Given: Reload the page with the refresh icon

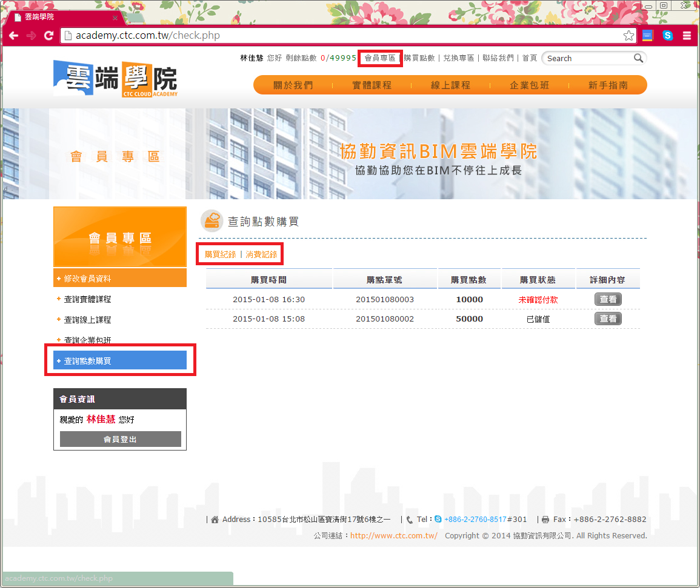Looking at the screenshot, I should [49, 36].
